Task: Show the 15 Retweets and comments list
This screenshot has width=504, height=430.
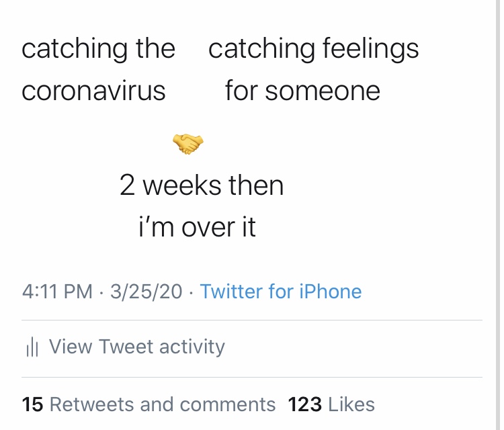Action: (149, 404)
